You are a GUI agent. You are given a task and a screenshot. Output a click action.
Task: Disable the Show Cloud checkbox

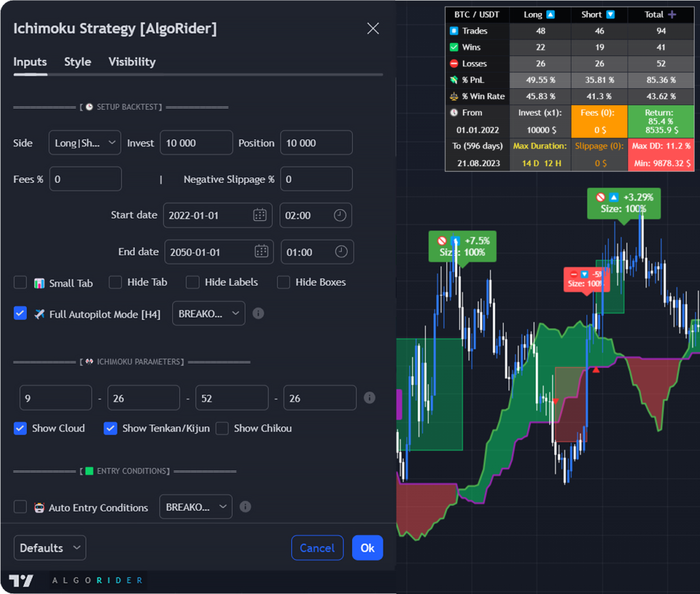coord(20,428)
